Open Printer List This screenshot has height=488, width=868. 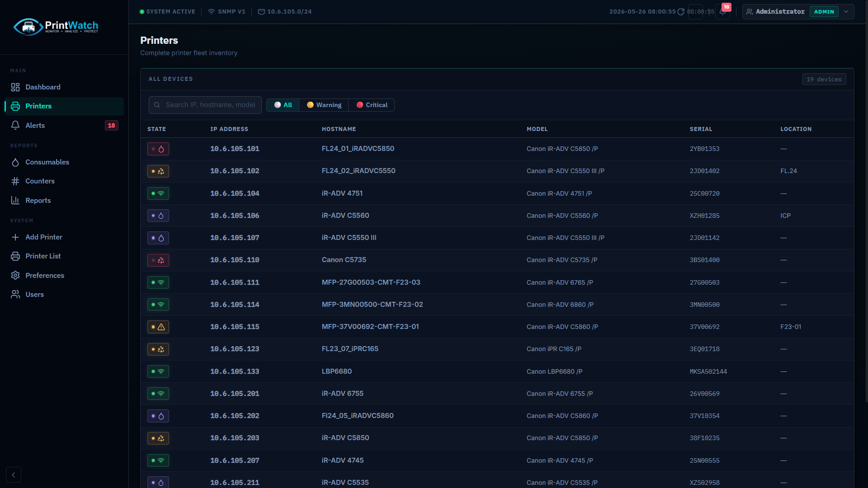point(64,256)
